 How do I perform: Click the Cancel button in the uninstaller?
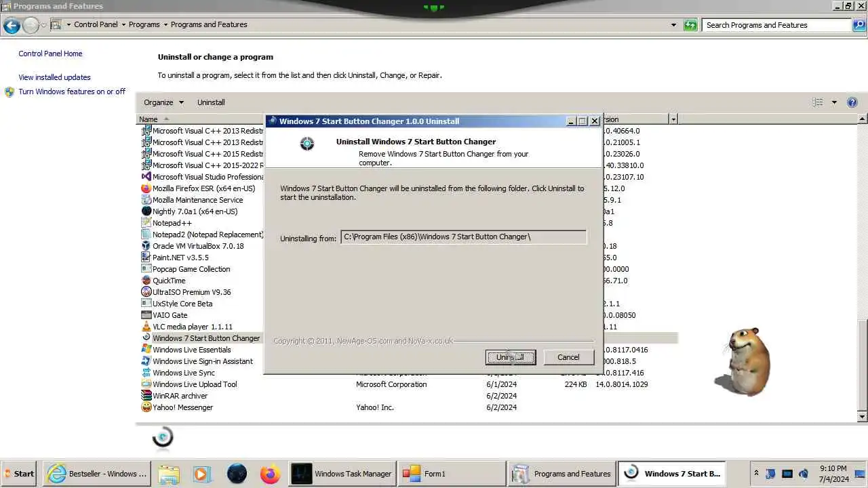click(568, 357)
